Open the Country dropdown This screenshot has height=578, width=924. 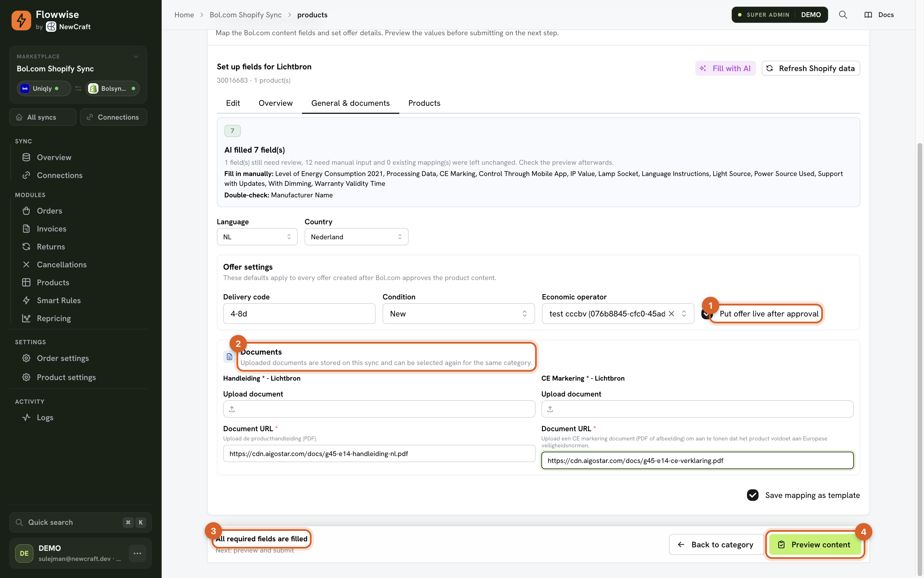click(356, 237)
